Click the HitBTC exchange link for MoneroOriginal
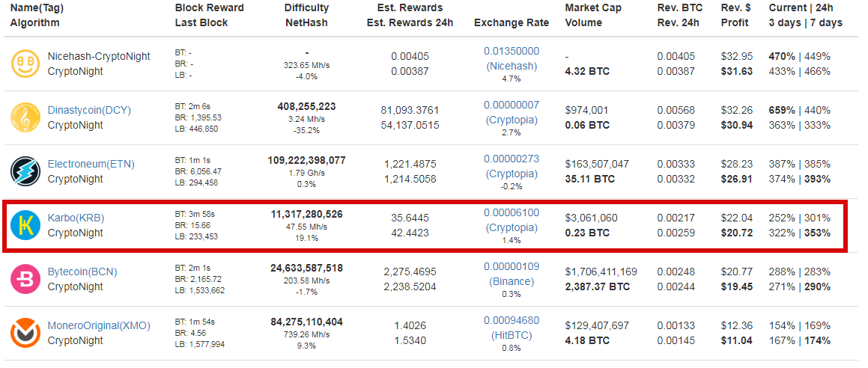The height and width of the screenshot is (368, 868). 512,335
